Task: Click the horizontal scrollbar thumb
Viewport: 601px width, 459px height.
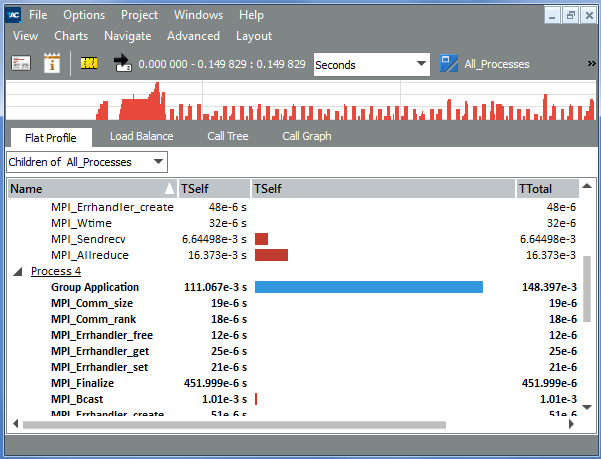Action: [x=234, y=425]
